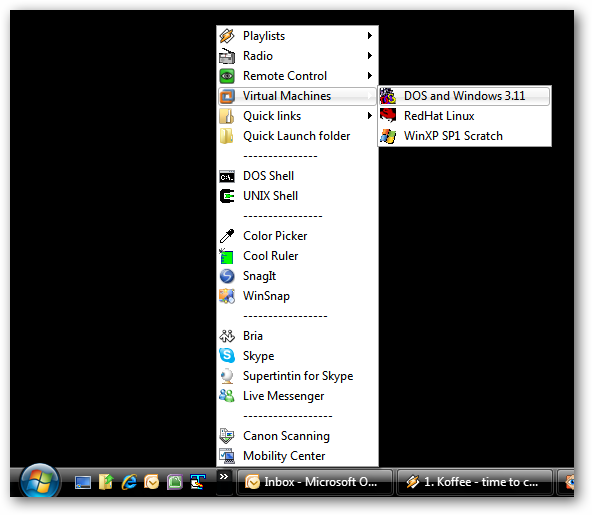Screen dimensions: 592x515
Task: Show hidden Quick Launch items via chevron
Action: pyautogui.click(x=224, y=476)
